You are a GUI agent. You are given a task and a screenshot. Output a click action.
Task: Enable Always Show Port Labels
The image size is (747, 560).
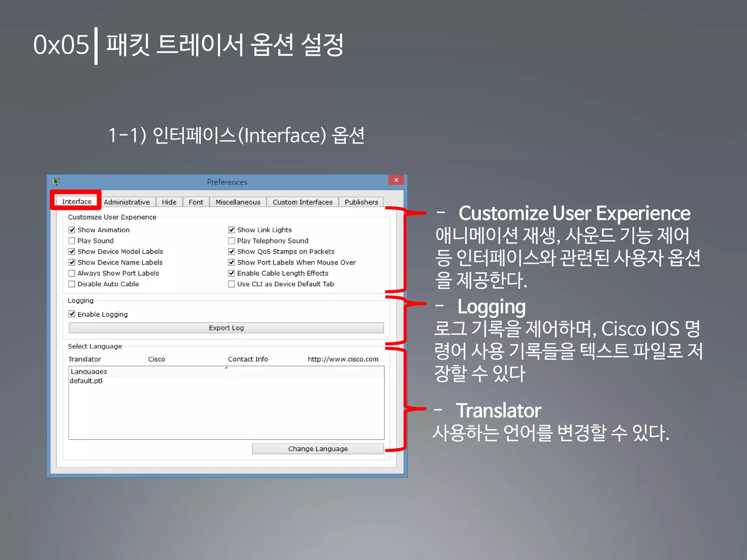pos(72,273)
